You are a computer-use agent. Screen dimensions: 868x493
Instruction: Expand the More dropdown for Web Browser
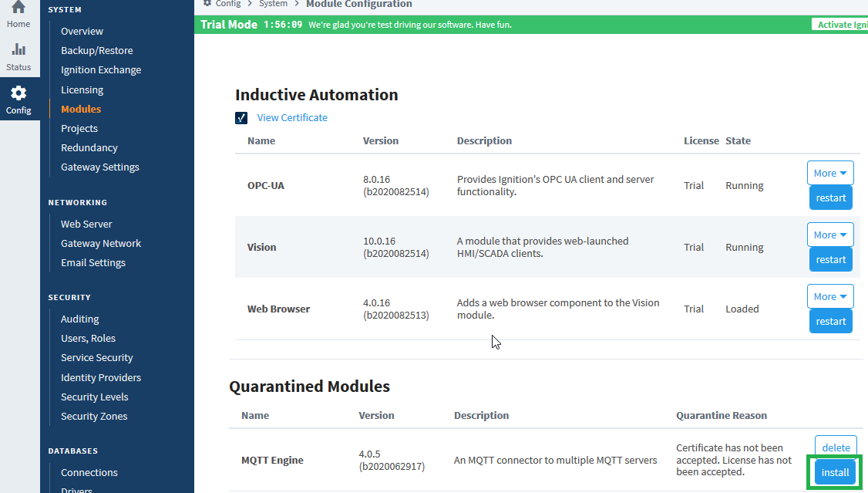[x=830, y=296]
